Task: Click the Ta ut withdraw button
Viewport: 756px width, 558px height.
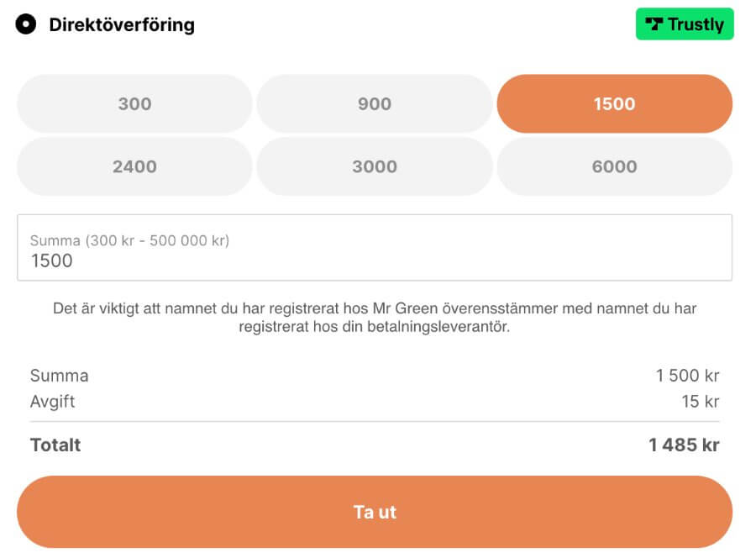Action: pyautogui.click(x=375, y=512)
